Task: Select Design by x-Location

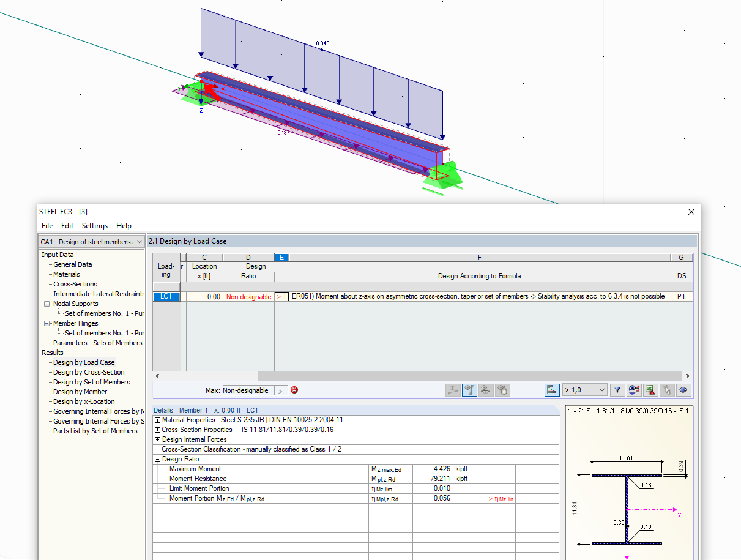Action: point(84,401)
